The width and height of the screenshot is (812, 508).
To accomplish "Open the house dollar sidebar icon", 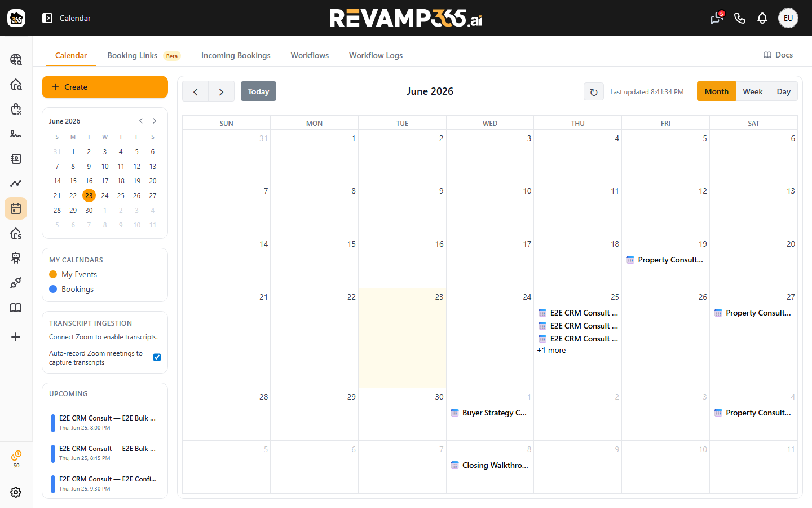I will (16, 233).
